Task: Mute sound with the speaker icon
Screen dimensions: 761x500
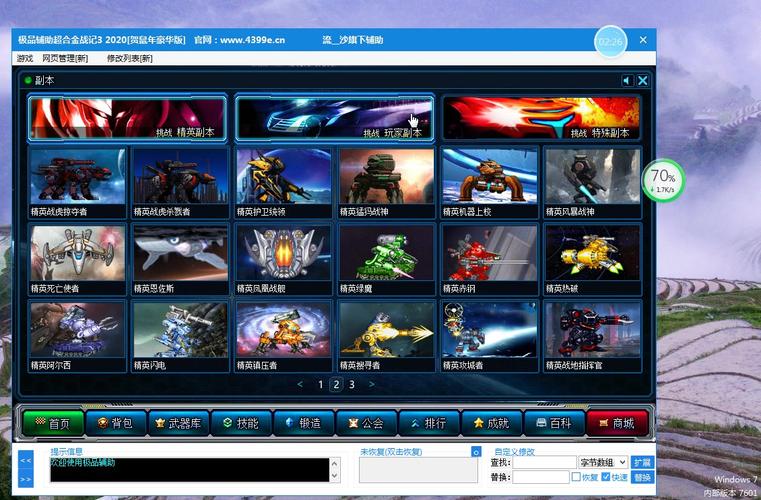Action: (x=627, y=81)
